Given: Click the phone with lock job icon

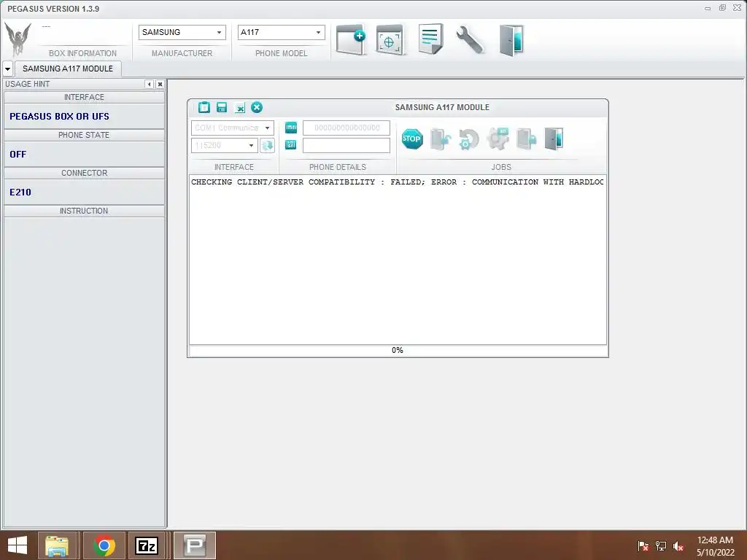Looking at the screenshot, I should (x=527, y=139).
